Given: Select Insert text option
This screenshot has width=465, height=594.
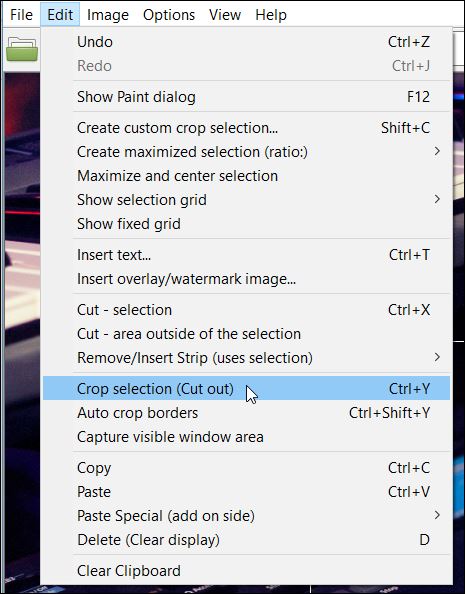Looking at the screenshot, I should [x=246, y=255].
